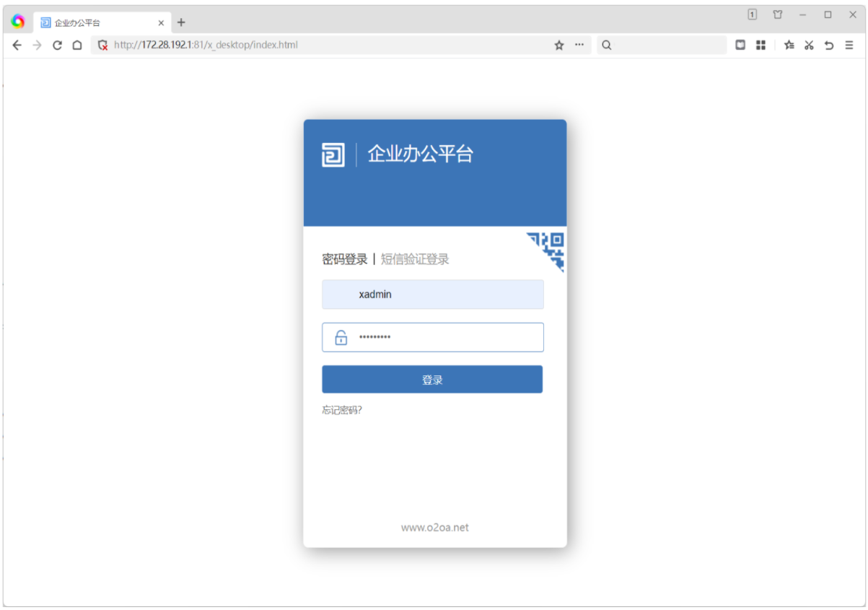Close the 企业办公平台 browser tab

pyautogui.click(x=161, y=23)
